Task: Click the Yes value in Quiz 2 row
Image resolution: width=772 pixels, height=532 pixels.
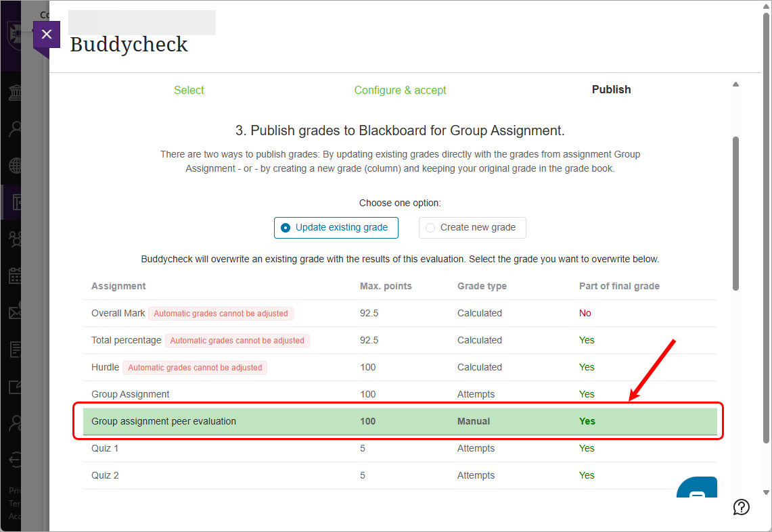Action: (587, 475)
